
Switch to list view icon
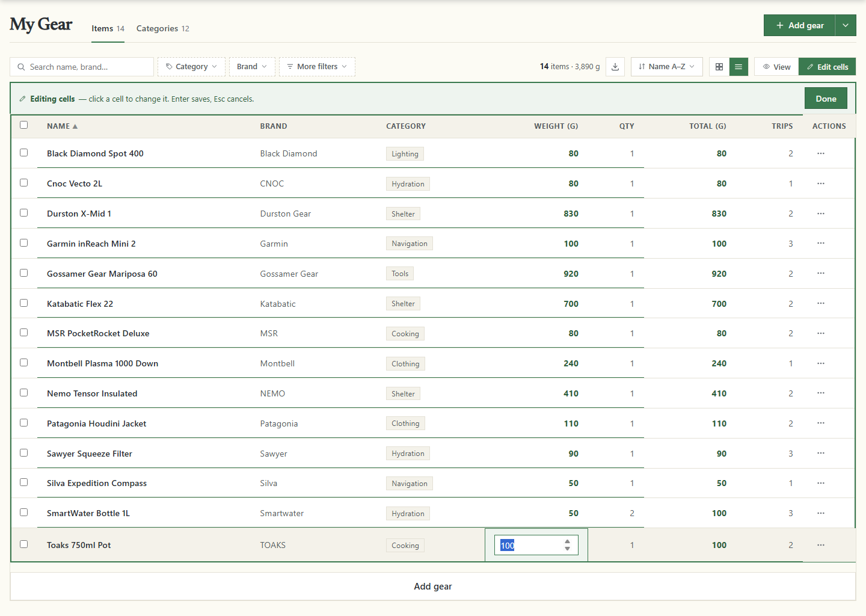coord(739,67)
